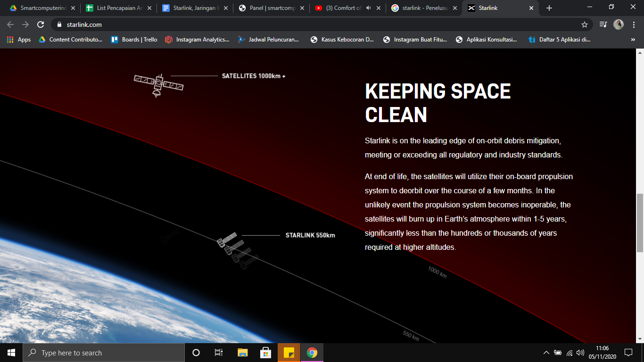Go back to the previous page
Image resolution: width=644 pixels, height=362 pixels.
pyautogui.click(x=10, y=25)
